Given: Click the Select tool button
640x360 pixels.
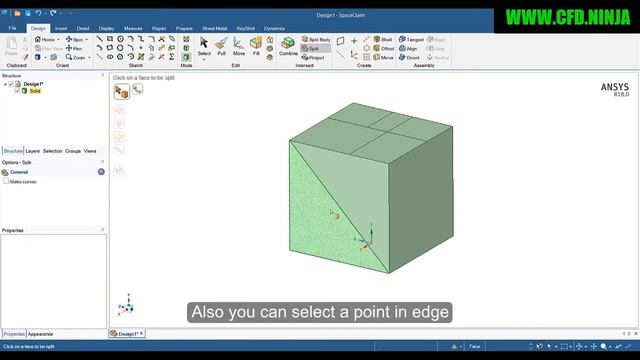Looking at the screenshot, I should click(x=204, y=46).
